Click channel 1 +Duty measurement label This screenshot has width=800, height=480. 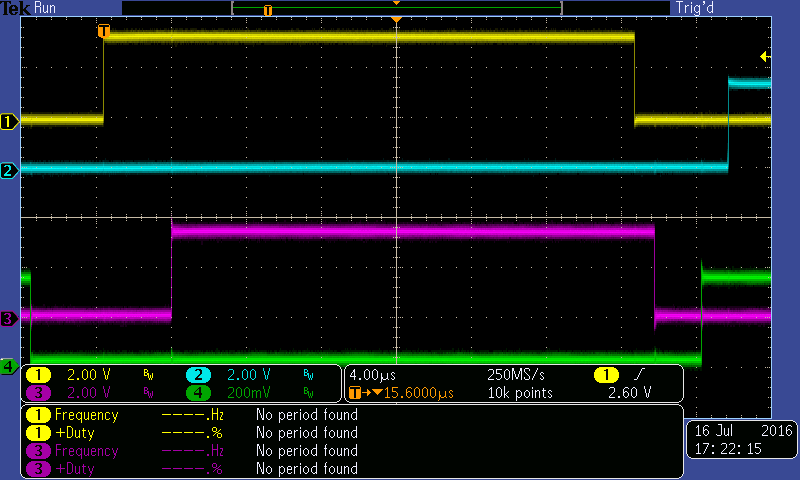(74, 433)
